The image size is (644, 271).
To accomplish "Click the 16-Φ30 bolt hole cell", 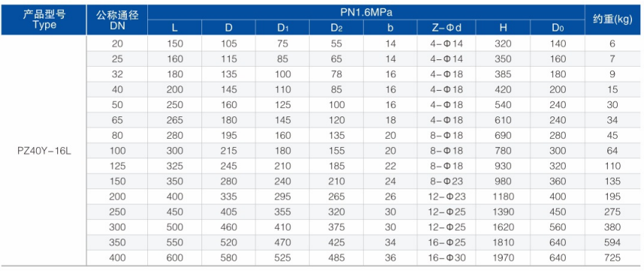I will [447, 257].
